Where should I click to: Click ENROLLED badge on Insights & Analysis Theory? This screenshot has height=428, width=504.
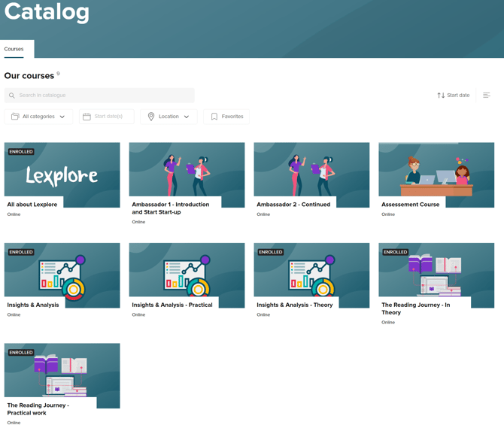click(x=271, y=252)
